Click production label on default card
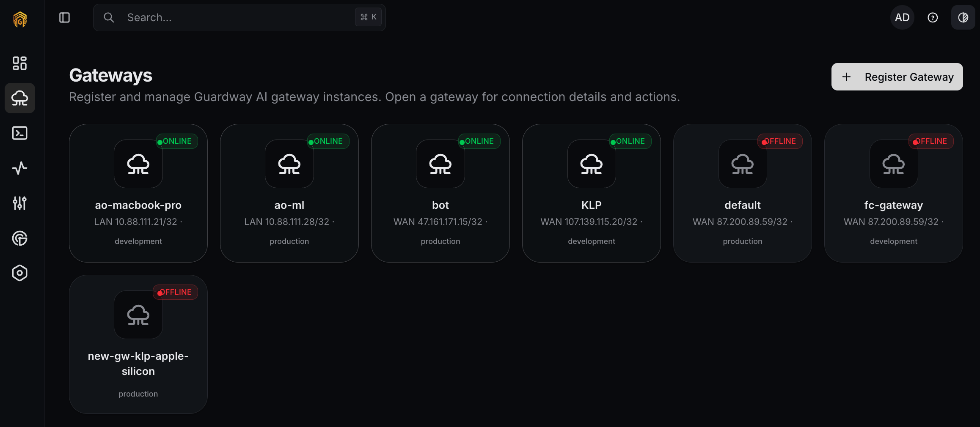The height and width of the screenshot is (427, 980). 743,241
